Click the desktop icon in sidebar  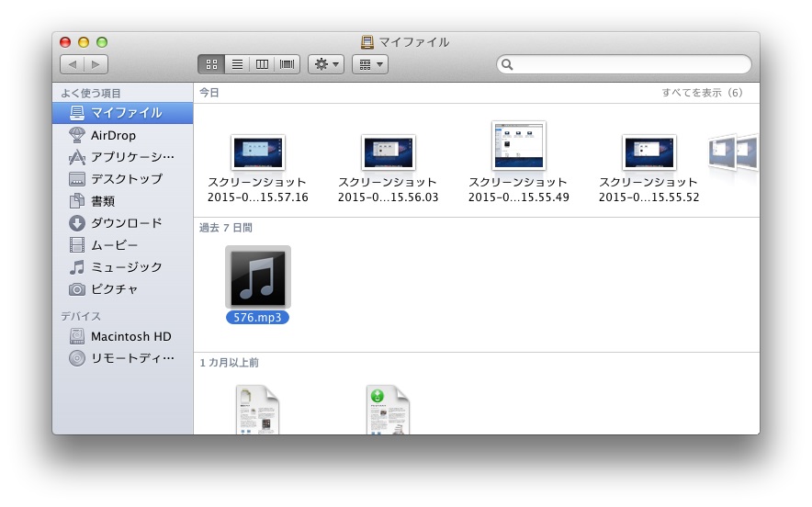[77, 179]
